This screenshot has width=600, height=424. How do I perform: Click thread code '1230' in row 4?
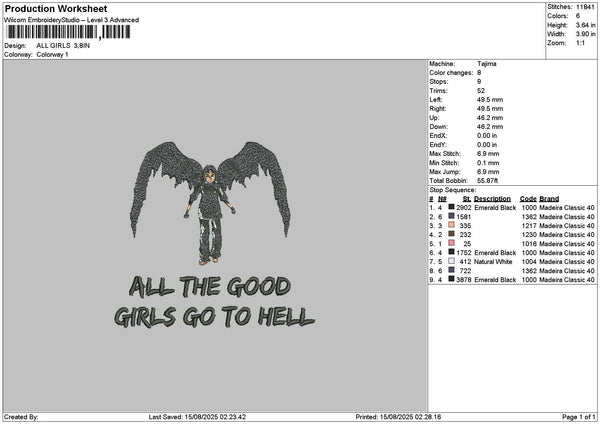pyautogui.click(x=529, y=235)
